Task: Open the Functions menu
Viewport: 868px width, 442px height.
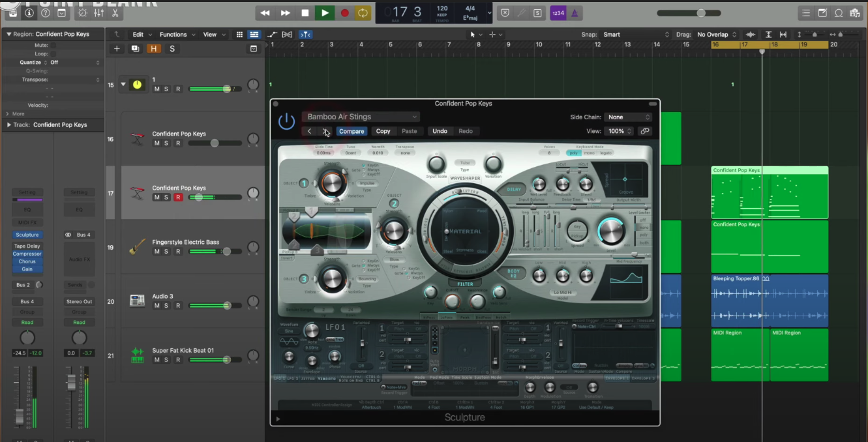Action: [174, 35]
